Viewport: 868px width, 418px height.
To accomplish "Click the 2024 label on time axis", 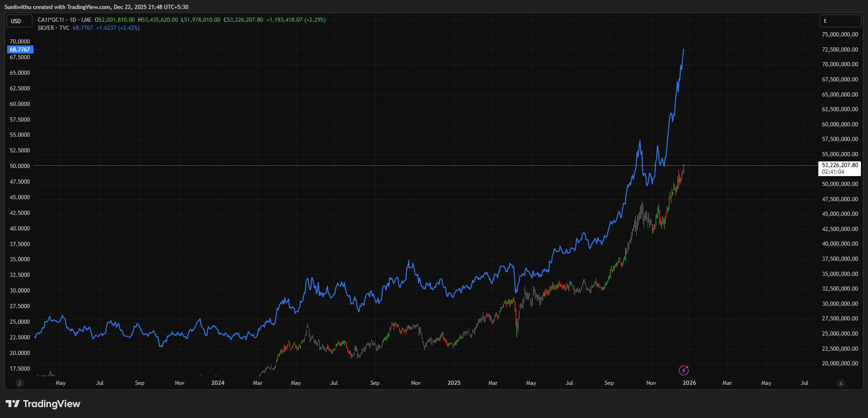I will (x=218, y=383).
